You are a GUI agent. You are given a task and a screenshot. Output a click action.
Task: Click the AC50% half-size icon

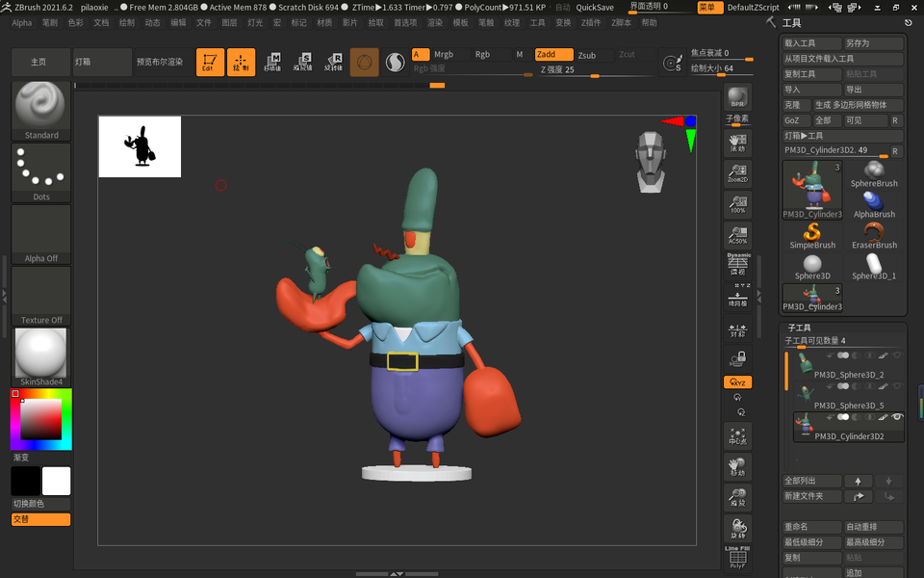(x=737, y=235)
